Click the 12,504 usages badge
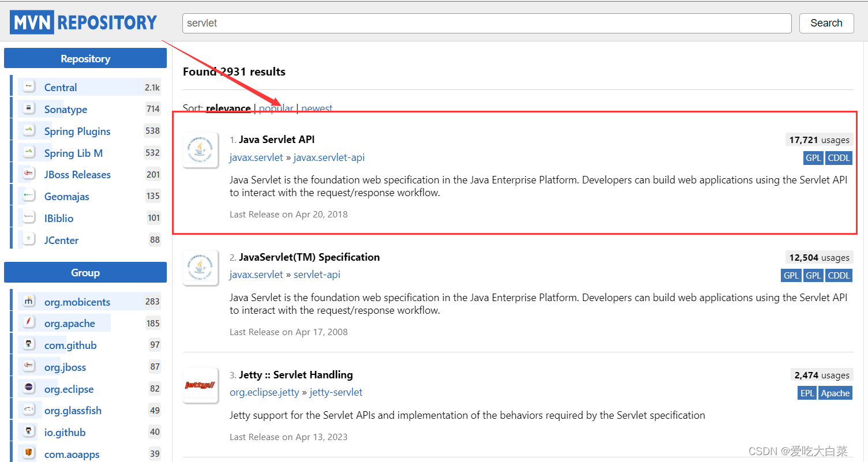Image resolution: width=868 pixels, height=462 pixels. (x=819, y=257)
